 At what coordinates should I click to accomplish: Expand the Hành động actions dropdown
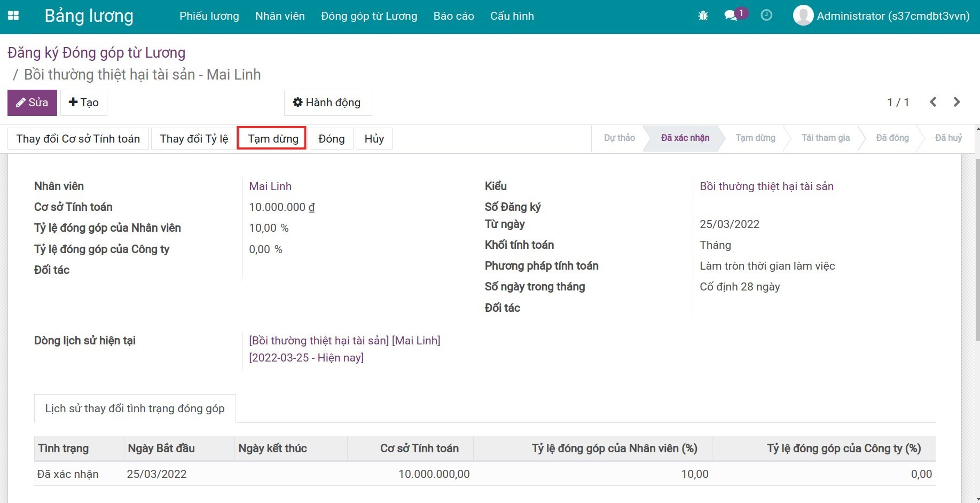pyautogui.click(x=327, y=103)
